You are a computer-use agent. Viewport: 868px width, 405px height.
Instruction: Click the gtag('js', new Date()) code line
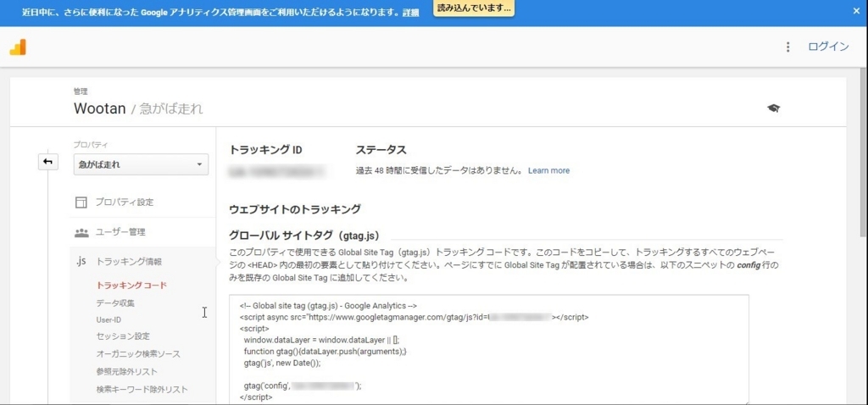tap(282, 363)
